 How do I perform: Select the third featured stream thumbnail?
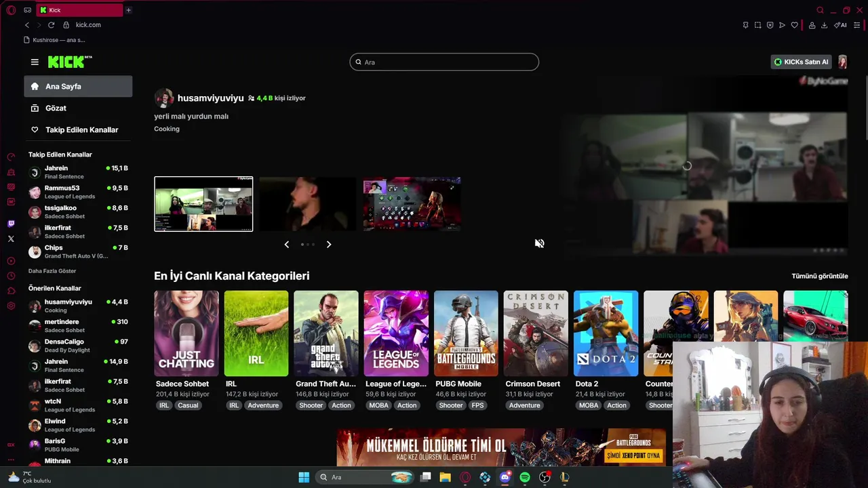tap(412, 204)
